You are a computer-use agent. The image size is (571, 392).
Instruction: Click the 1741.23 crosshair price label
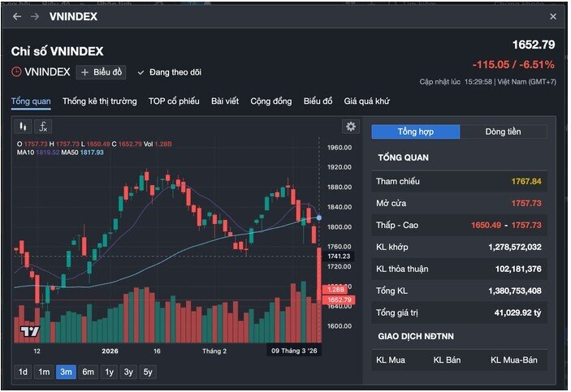[x=339, y=256]
